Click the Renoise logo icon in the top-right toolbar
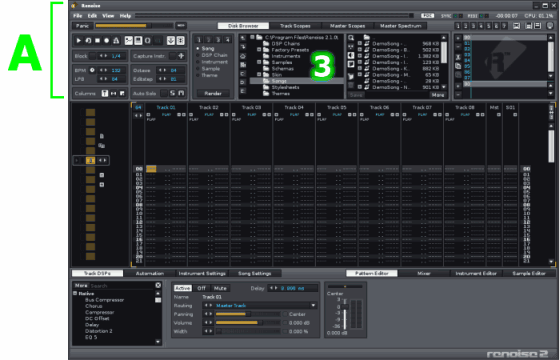Image resolution: width=560 pixels, height=360 pixels. click(x=550, y=26)
